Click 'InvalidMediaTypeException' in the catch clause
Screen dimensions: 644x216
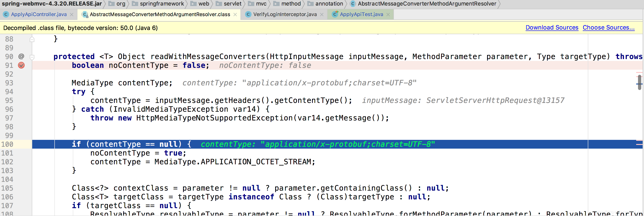(x=171, y=109)
